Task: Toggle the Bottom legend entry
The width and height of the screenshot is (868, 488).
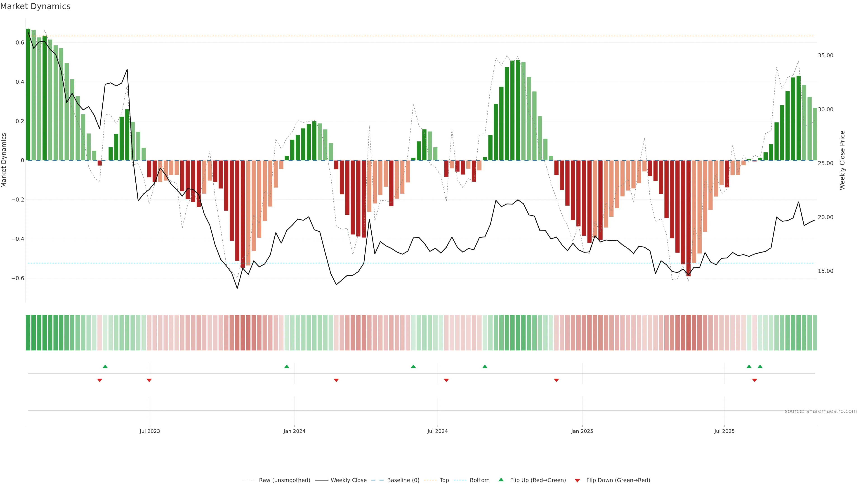Action: [479, 480]
